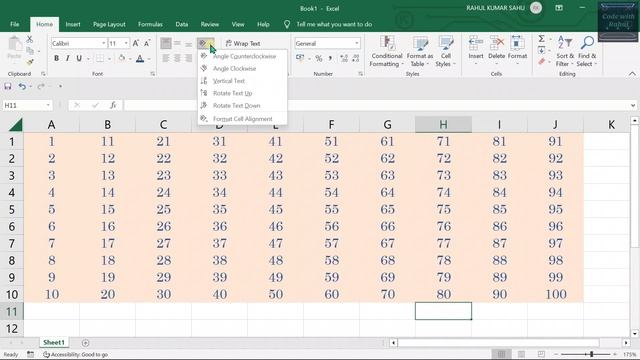
Task: Switch to the View tab
Action: (x=238, y=24)
